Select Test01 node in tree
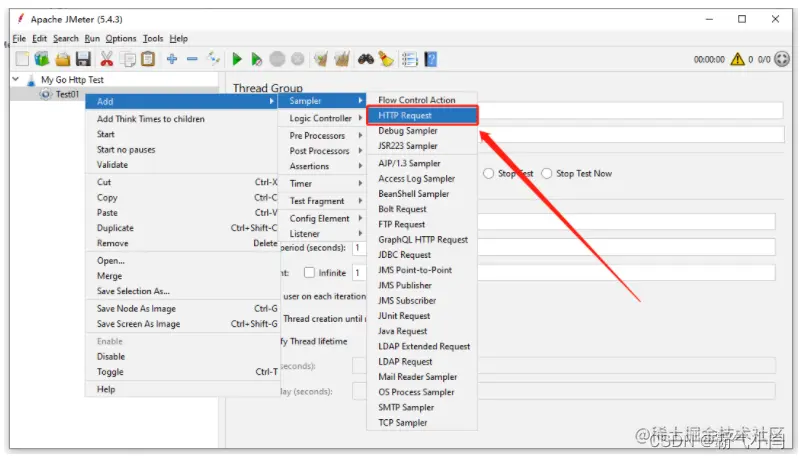This screenshot has height=459, width=800. 67,94
